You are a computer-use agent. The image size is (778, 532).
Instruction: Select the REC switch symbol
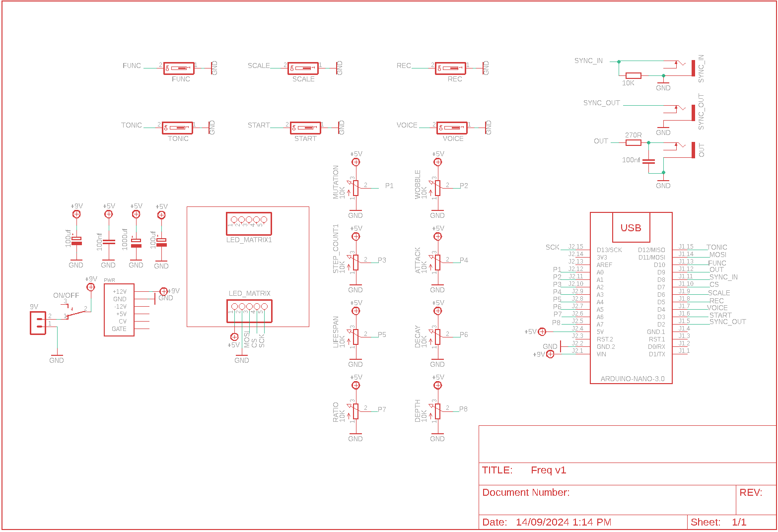[450, 68]
